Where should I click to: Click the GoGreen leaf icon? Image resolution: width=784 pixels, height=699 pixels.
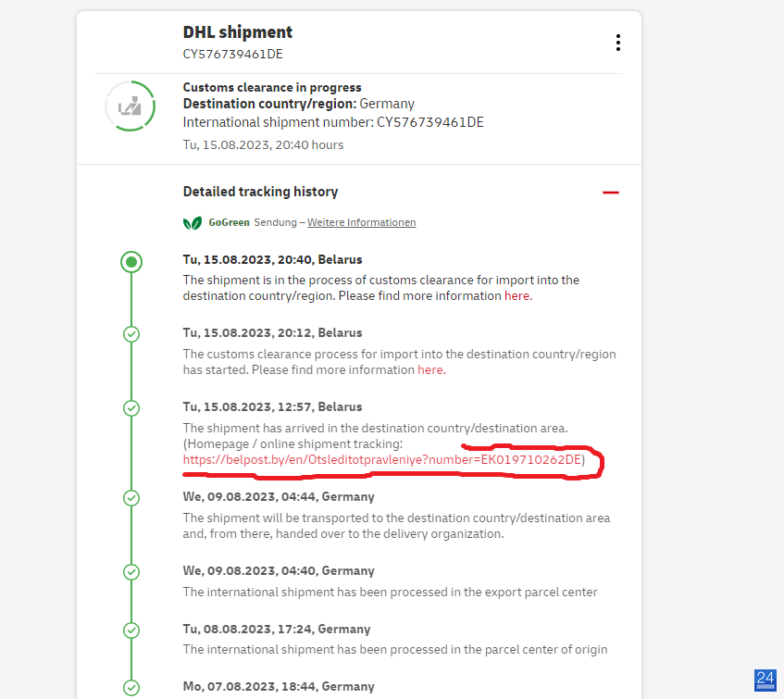click(x=192, y=223)
